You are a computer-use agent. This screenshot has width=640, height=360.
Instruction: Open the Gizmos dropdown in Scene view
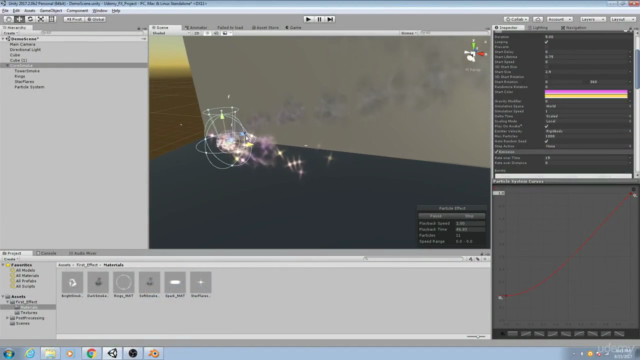(408, 33)
